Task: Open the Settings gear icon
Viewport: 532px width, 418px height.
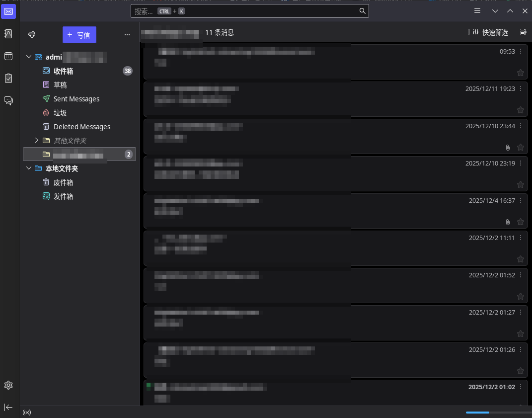Action: 8,385
